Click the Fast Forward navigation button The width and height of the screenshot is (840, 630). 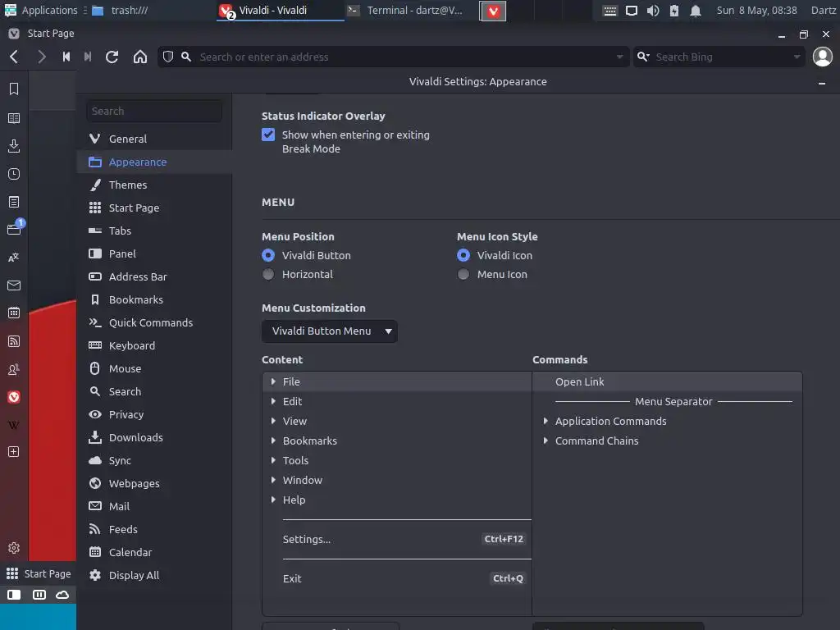tap(87, 57)
